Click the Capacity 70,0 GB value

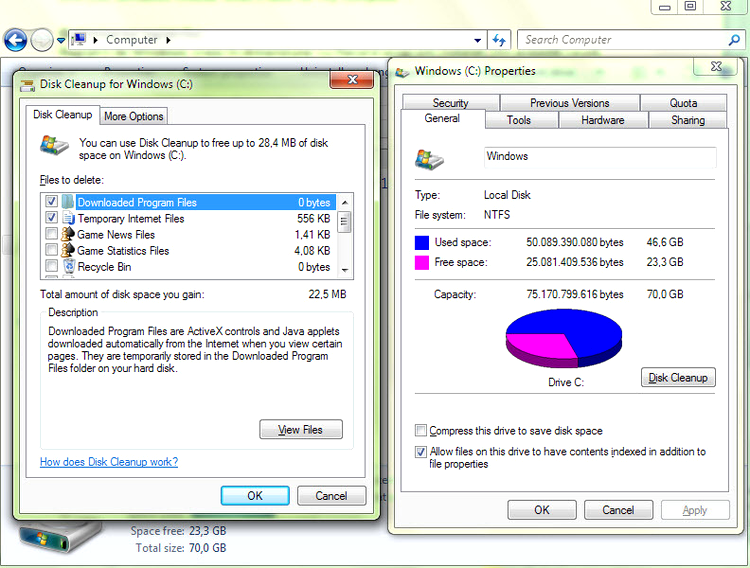click(665, 294)
